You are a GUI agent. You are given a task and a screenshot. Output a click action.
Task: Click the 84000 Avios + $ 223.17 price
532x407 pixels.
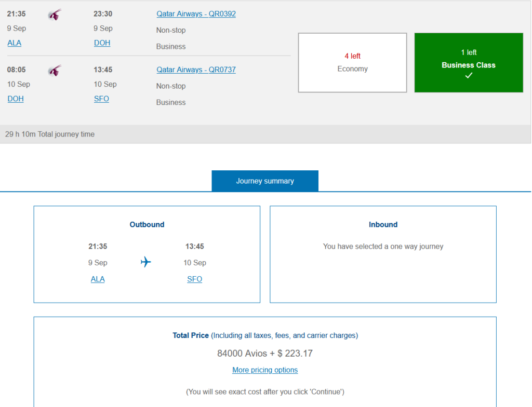[x=265, y=354]
